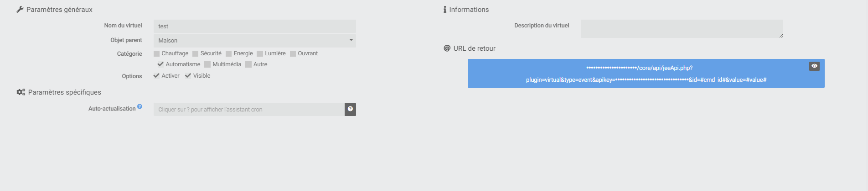This screenshot has height=191, width=868.
Task: Click the @ icon beside URL de retour
Action: (x=447, y=48)
